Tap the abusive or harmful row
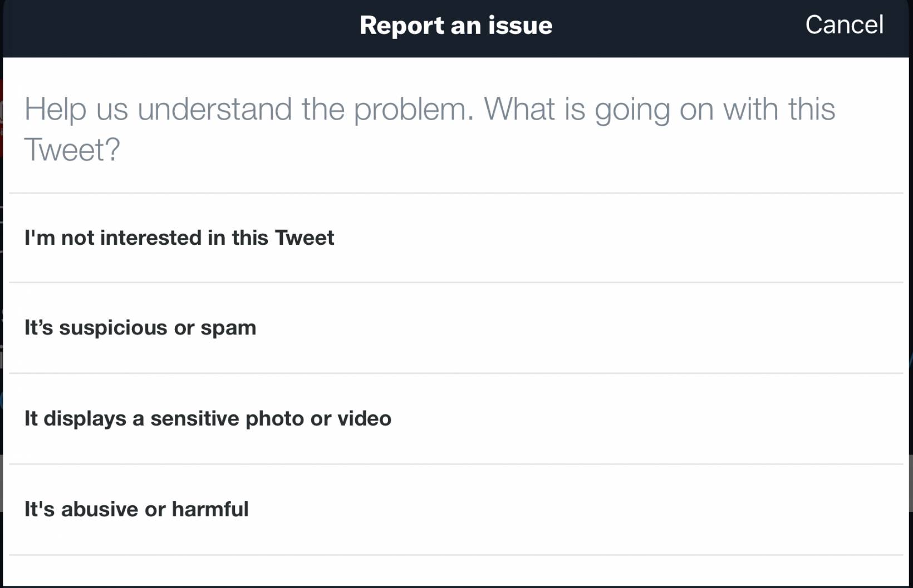Screen dimensions: 913x588 pos(455,510)
